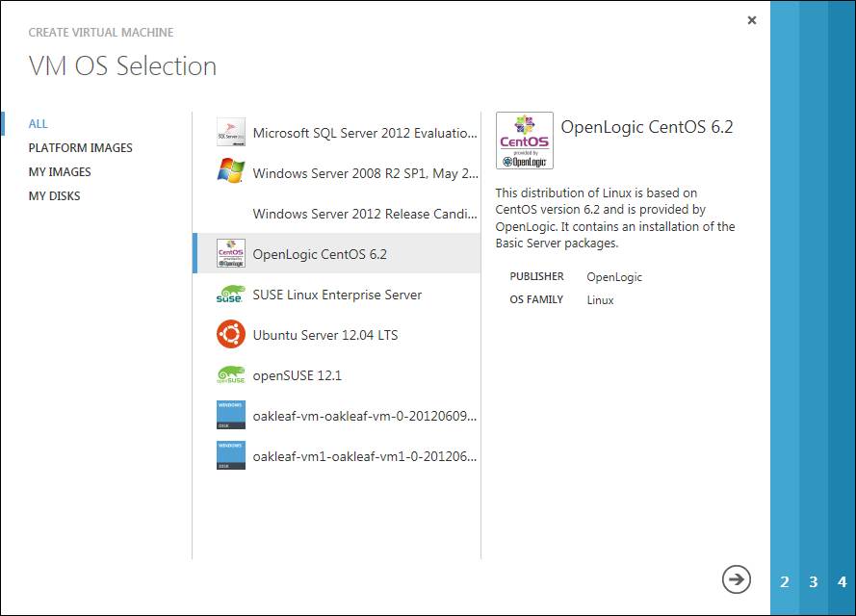Click the OpenLogic publisher value
This screenshot has width=856, height=616.
click(614, 277)
